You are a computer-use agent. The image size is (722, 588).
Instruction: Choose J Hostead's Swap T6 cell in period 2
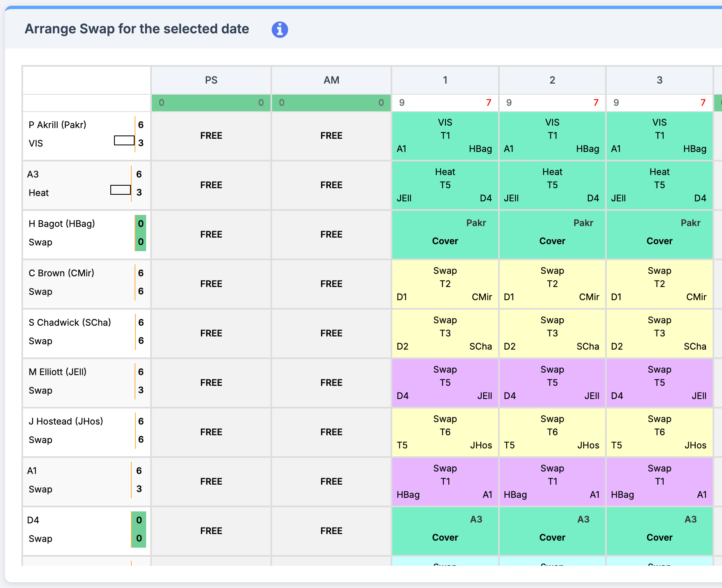(x=552, y=432)
